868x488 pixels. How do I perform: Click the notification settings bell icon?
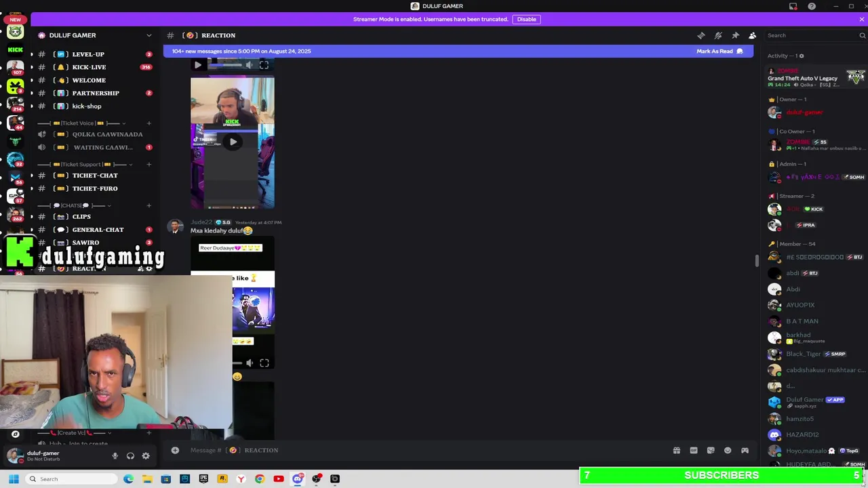(718, 35)
